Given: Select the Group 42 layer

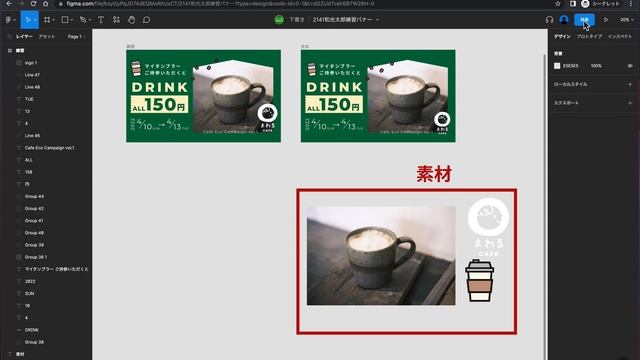Looking at the screenshot, I should point(34,209).
